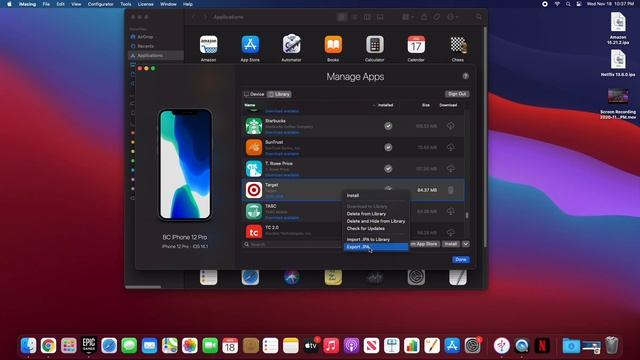The height and width of the screenshot is (360, 640).
Task: Select the TASC app icon
Action: tap(253, 211)
